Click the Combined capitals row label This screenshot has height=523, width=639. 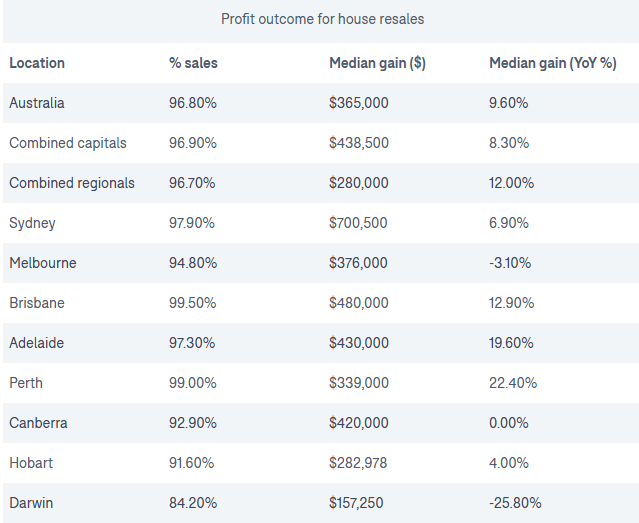coord(68,143)
